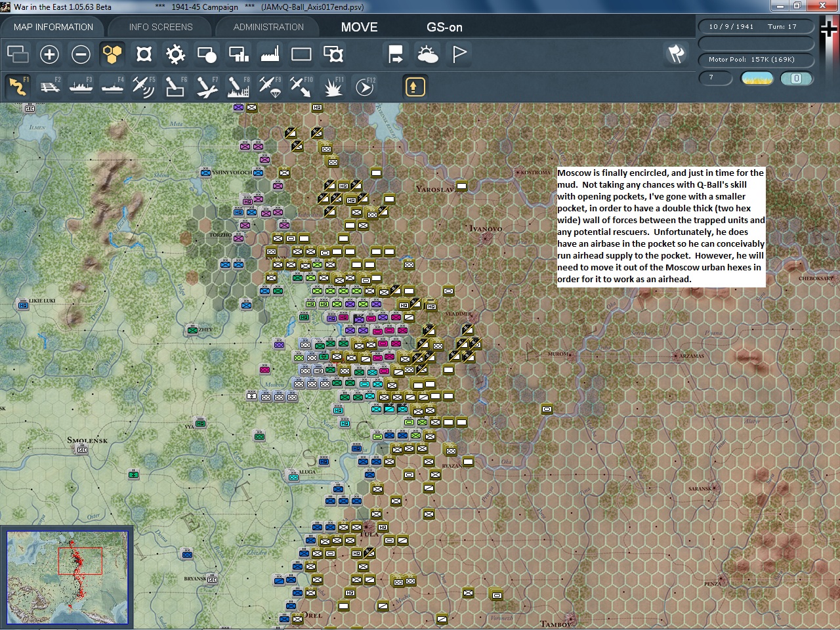The width and height of the screenshot is (840, 630).
Task: Open the INFO SCREENS tab
Action: pos(161,27)
